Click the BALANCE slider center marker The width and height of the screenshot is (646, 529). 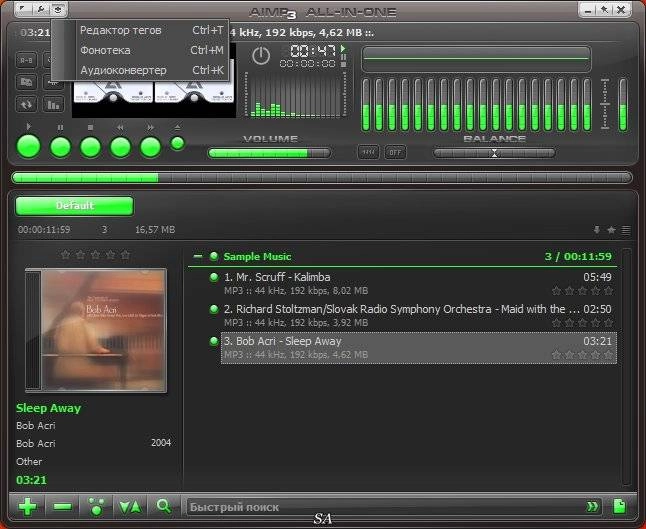click(494, 153)
